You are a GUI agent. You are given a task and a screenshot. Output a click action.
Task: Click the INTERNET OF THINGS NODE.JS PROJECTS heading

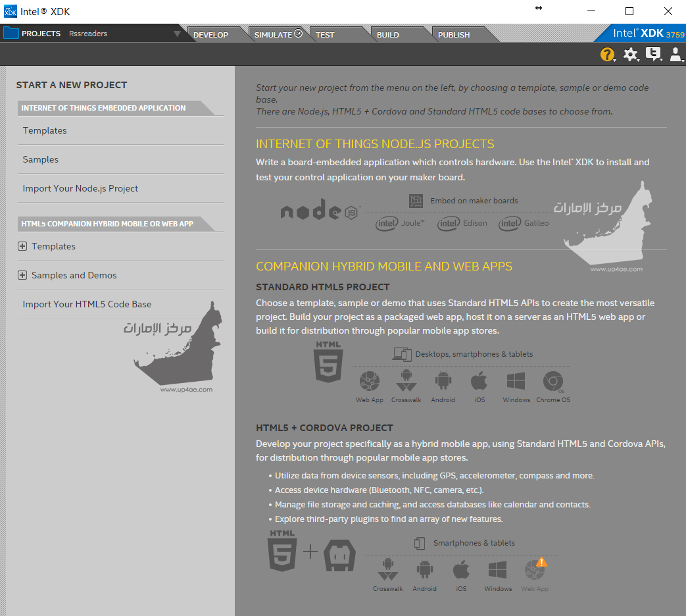(x=375, y=144)
